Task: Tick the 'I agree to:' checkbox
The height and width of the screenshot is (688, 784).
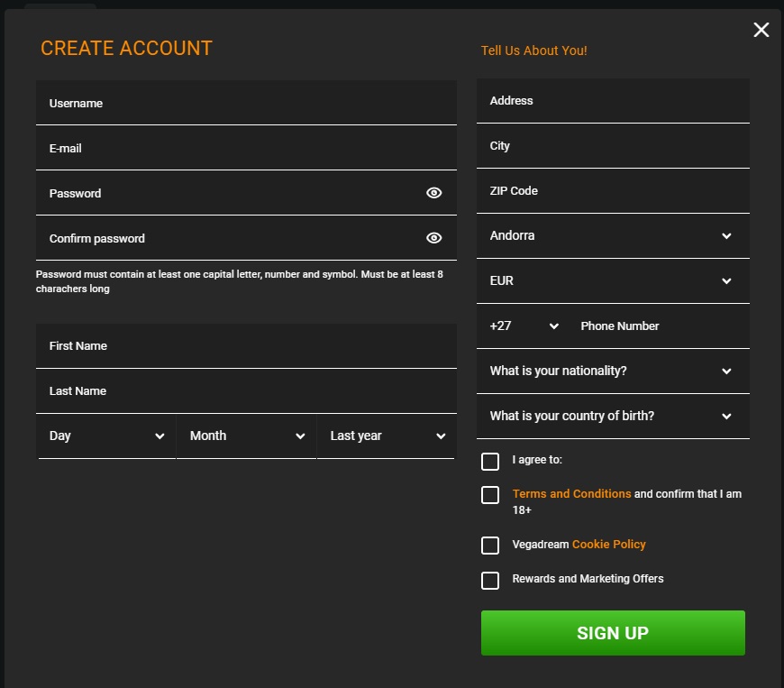Action: (x=490, y=462)
